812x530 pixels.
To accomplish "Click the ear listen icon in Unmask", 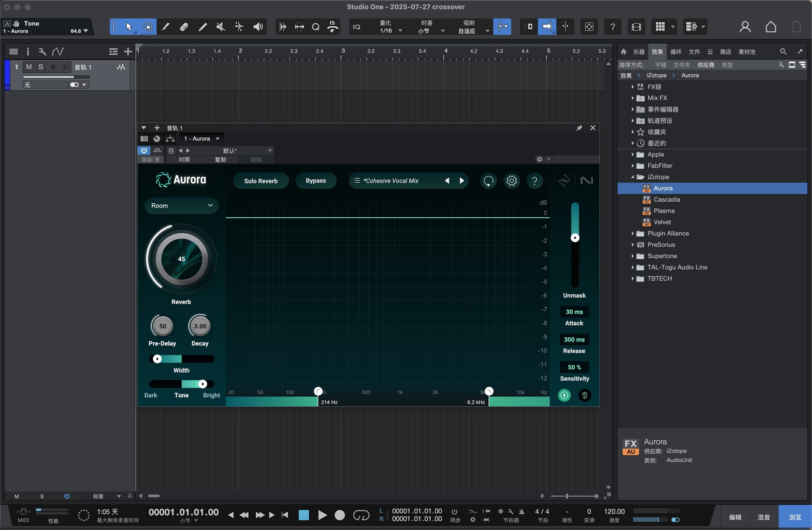I will 584,396.
